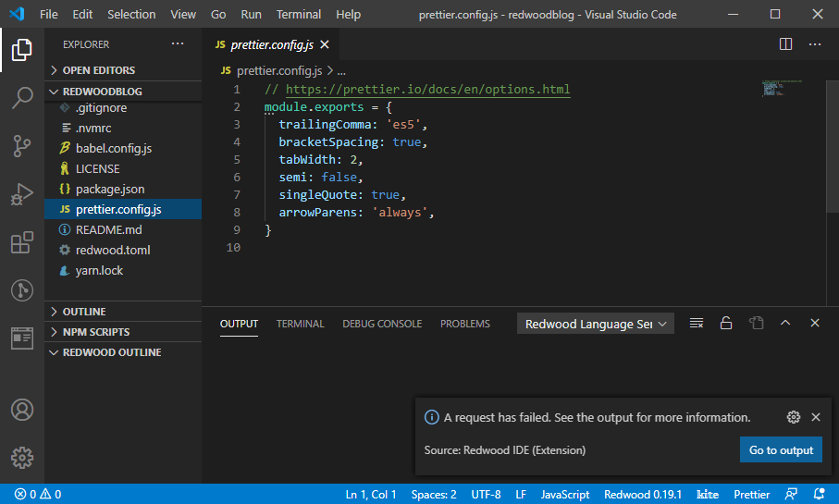This screenshot has width=839, height=504.
Task: Click Ln 1, Col 1 in status bar
Action: pos(371,494)
